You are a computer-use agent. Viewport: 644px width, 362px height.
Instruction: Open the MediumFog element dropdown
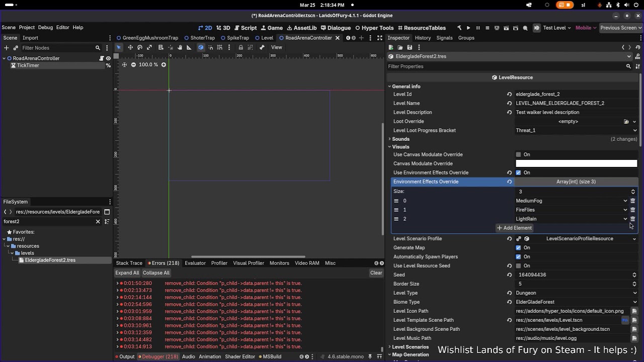pos(572,201)
